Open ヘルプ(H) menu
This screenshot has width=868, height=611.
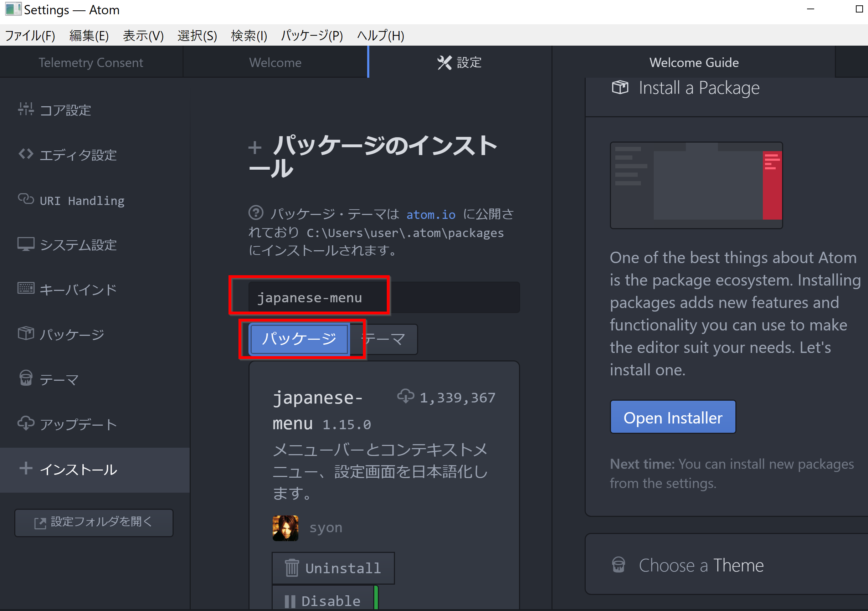(x=381, y=36)
